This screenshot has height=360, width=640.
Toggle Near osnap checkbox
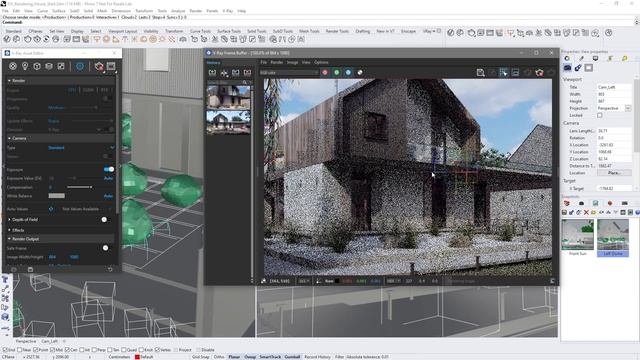point(19,350)
